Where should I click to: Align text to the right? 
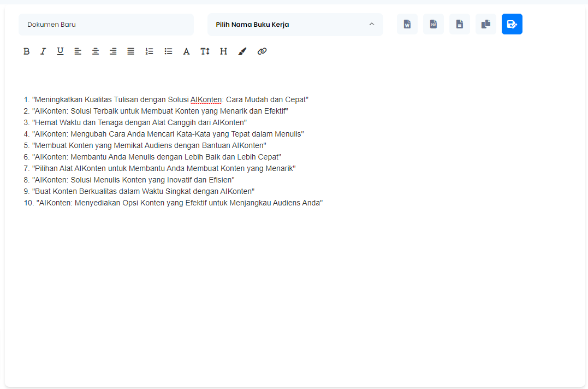point(113,51)
